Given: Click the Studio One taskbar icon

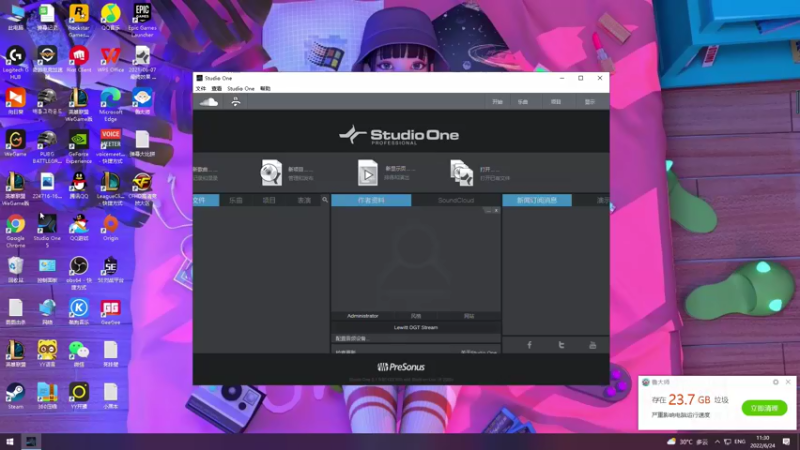Looking at the screenshot, I should (31, 441).
